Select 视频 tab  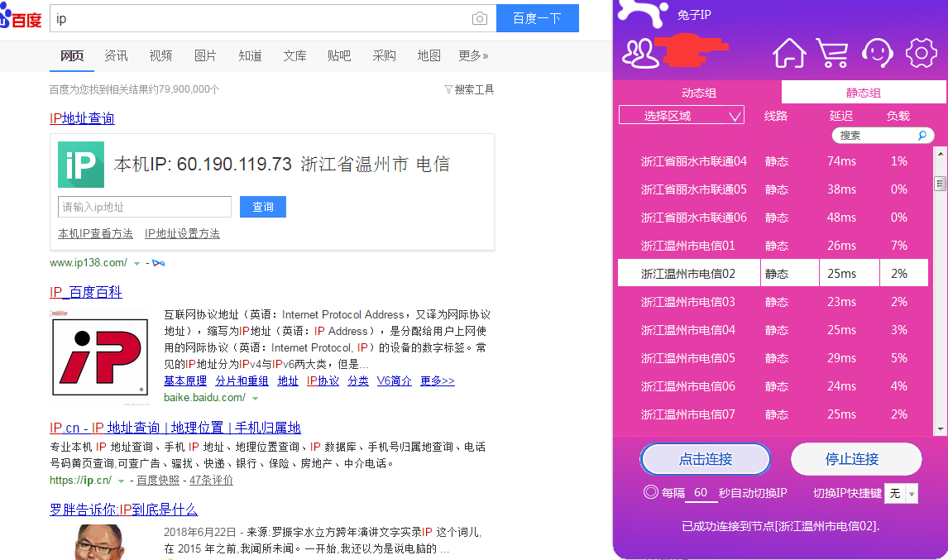(x=160, y=55)
